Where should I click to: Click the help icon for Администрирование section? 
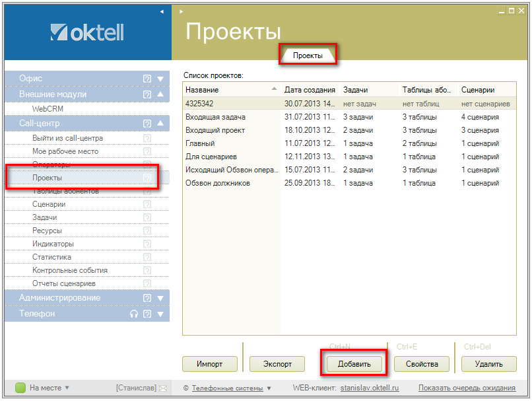147,298
